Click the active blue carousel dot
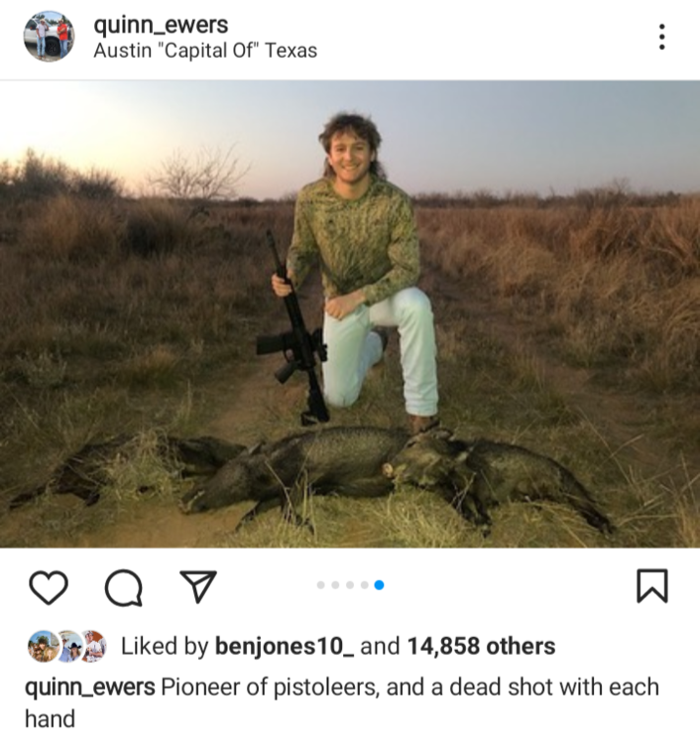700x744 pixels. [379, 585]
